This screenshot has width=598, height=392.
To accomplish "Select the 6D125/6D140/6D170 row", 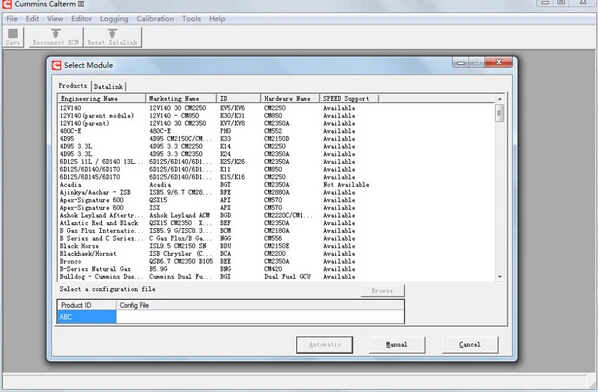I will tap(277, 169).
